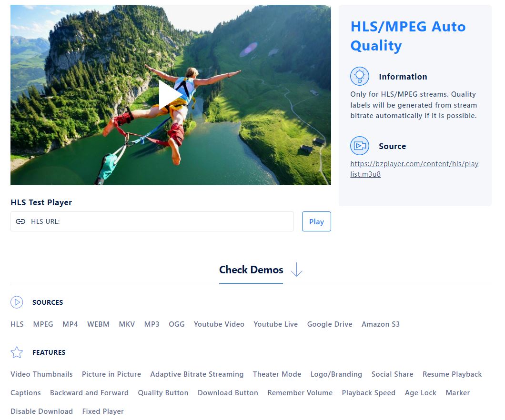This screenshot has height=420, width=505.
Task: Open the HLS source demo
Action: [17, 324]
